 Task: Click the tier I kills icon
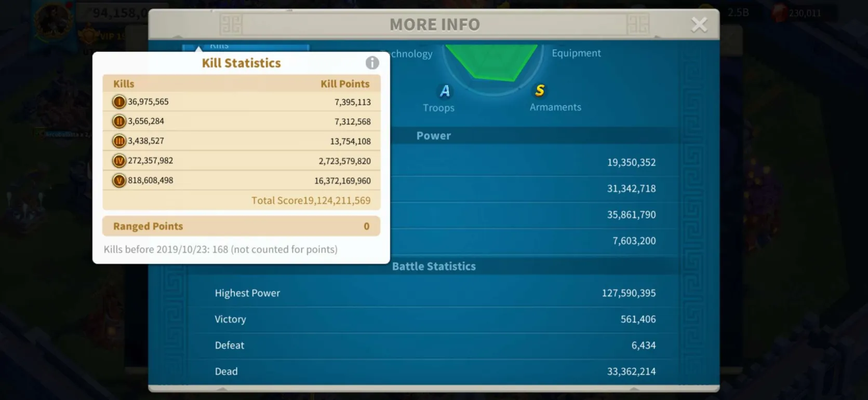[119, 102]
